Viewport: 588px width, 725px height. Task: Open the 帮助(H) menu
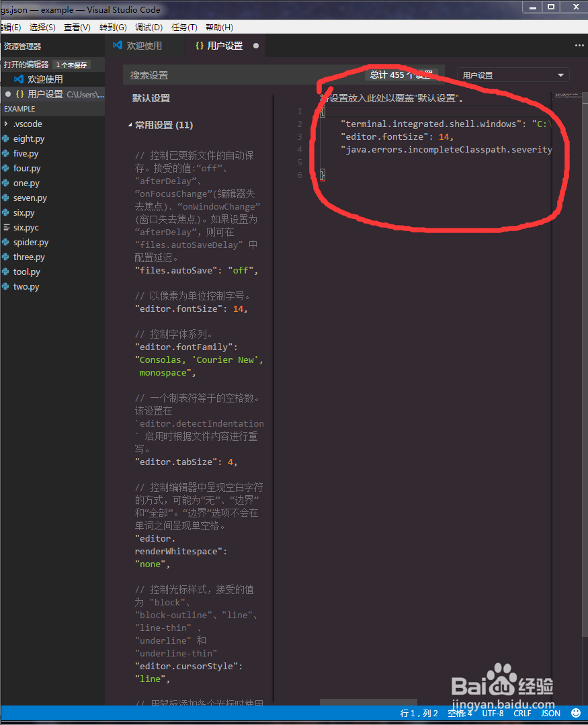[x=219, y=28]
